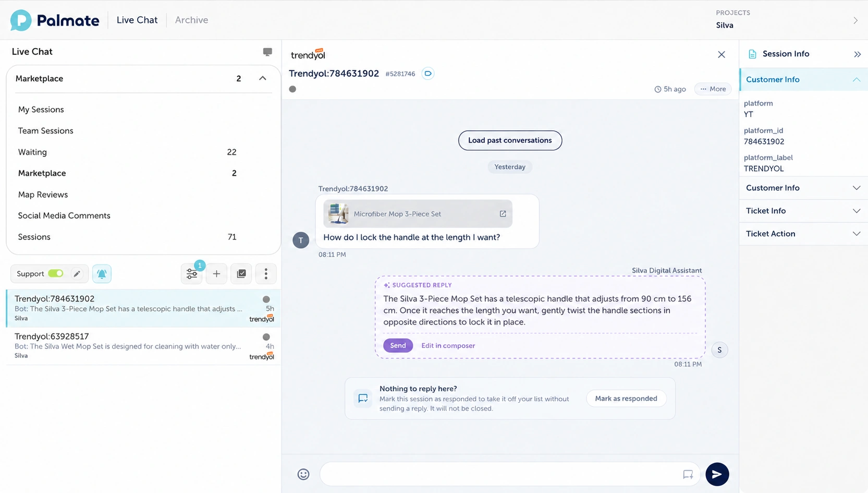
Task: Collapse the Marketplace section chevron
Action: coord(263,78)
